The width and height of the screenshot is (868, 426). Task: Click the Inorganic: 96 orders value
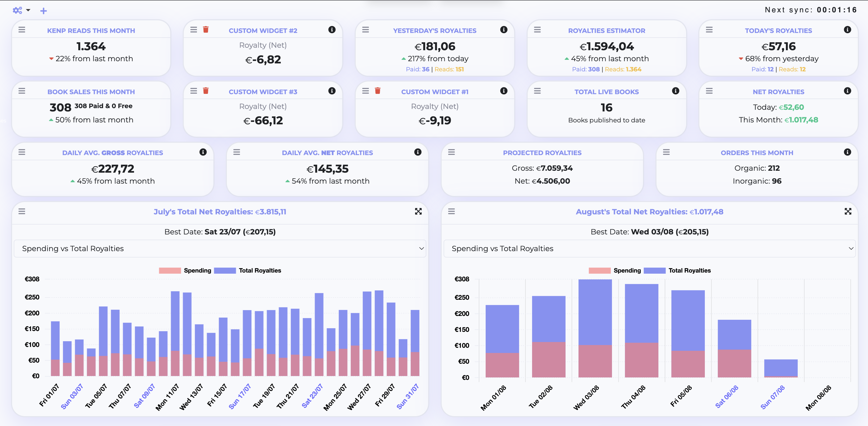click(757, 181)
